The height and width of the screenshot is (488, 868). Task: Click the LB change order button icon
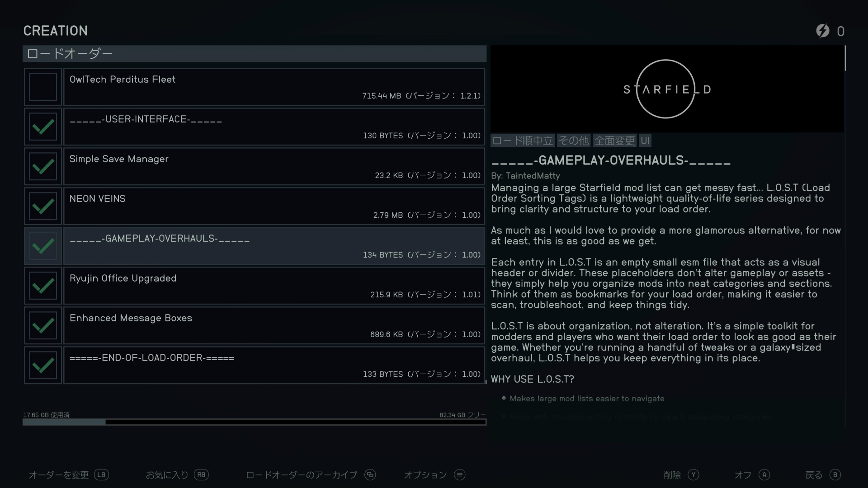click(x=101, y=475)
